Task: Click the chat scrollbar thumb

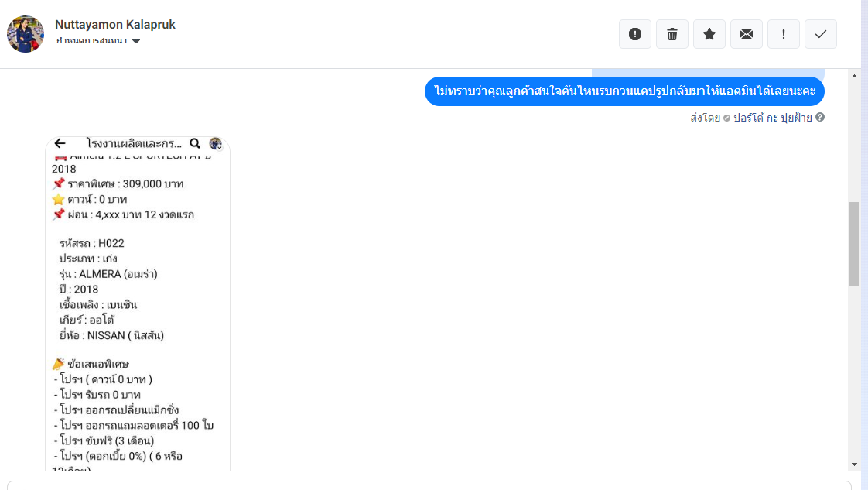Action: (854, 243)
